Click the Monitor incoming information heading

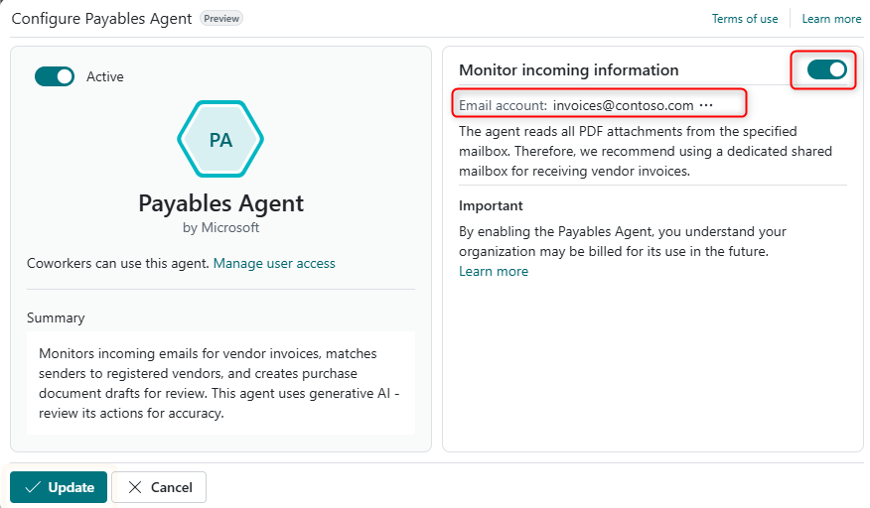(x=568, y=70)
